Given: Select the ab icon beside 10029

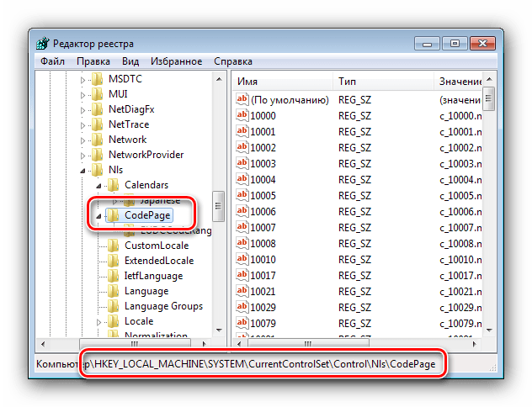Looking at the screenshot, I should 242,307.
